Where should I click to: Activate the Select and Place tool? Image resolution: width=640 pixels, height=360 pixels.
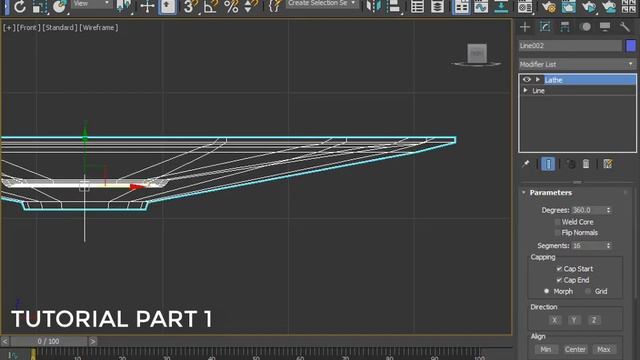click(59, 7)
